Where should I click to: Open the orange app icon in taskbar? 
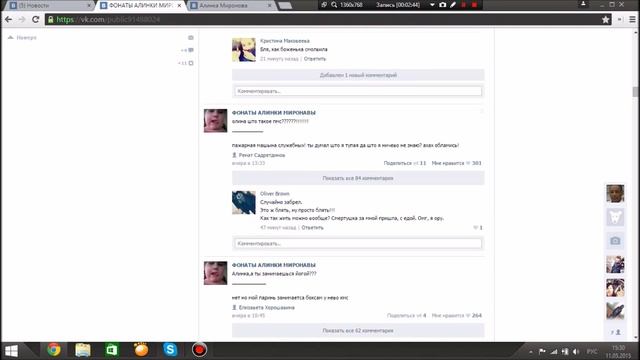(141, 350)
